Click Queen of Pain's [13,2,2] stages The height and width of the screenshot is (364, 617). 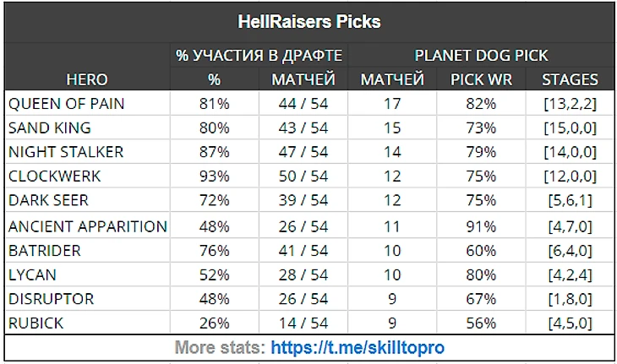click(x=569, y=103)
